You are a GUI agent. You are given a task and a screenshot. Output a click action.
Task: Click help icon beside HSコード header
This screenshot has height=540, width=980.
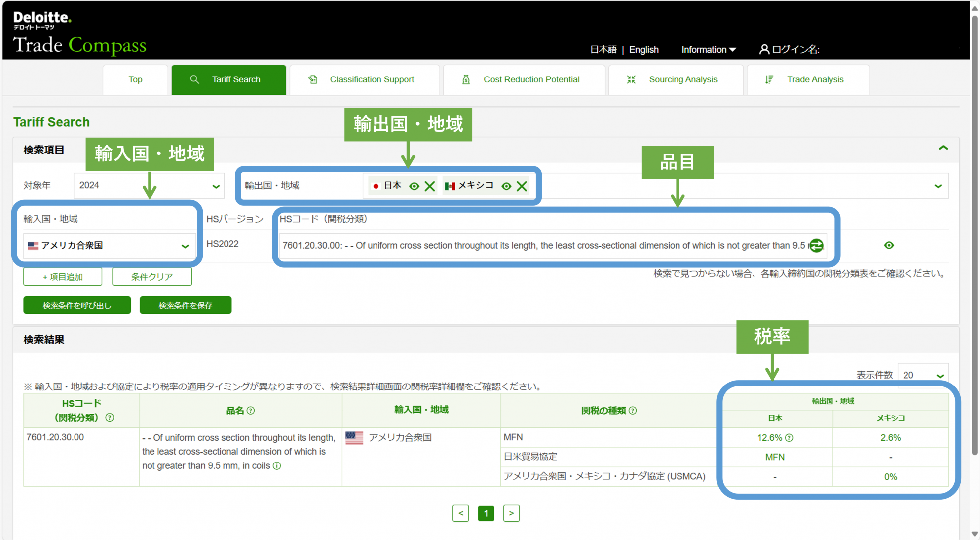pyautogui.click(x=110, y=418)
